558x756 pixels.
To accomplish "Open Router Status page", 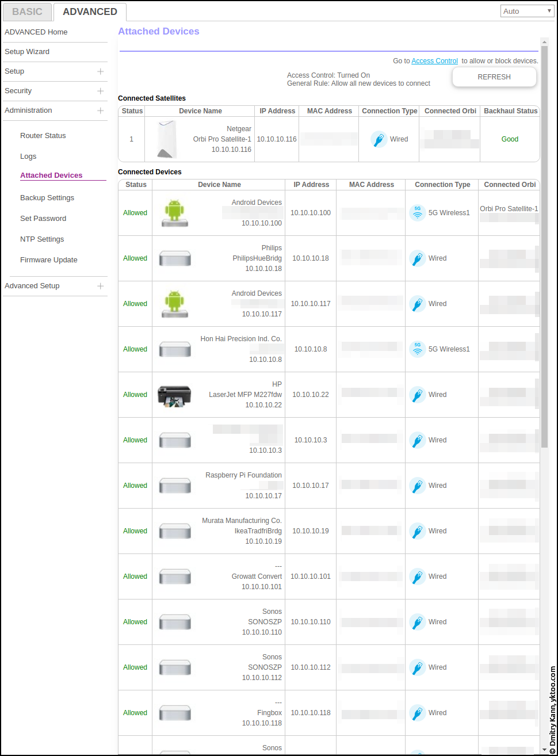I will (43, 136).
